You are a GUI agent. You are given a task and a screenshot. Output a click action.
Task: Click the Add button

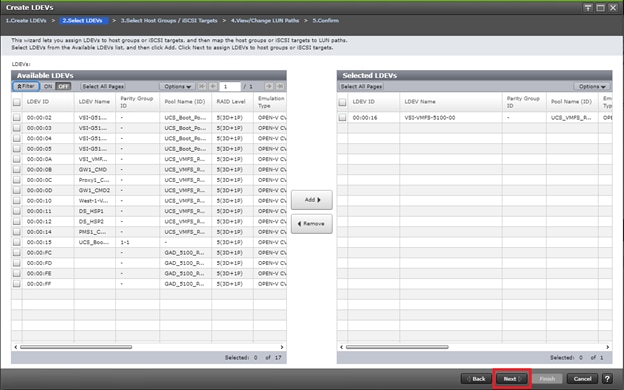(312, 200)
